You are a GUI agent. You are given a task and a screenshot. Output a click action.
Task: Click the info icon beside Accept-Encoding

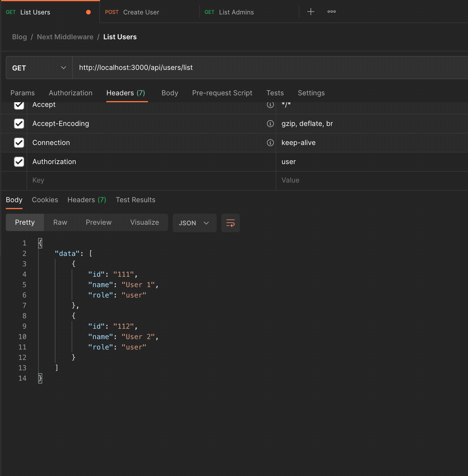coord(270,124)
